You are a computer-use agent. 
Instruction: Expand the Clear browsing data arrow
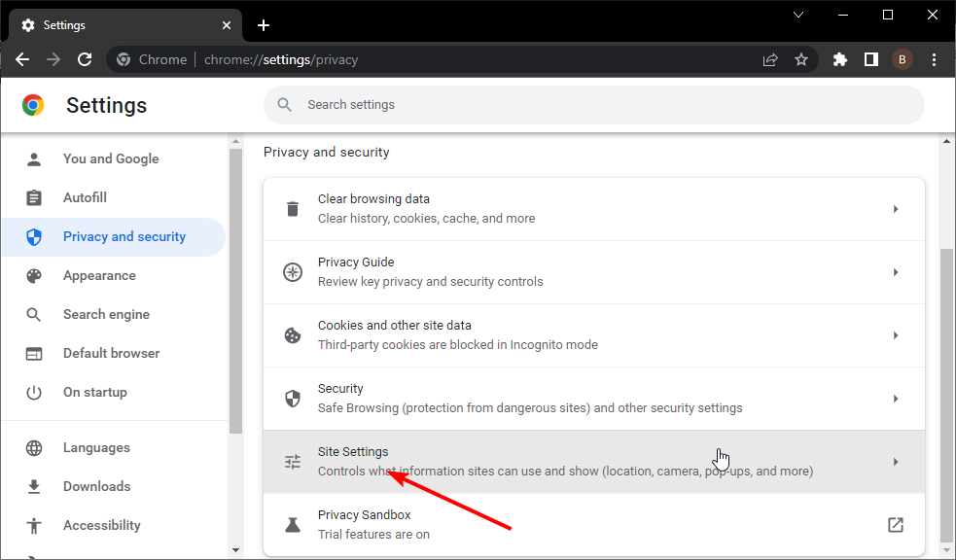point(895,209)
